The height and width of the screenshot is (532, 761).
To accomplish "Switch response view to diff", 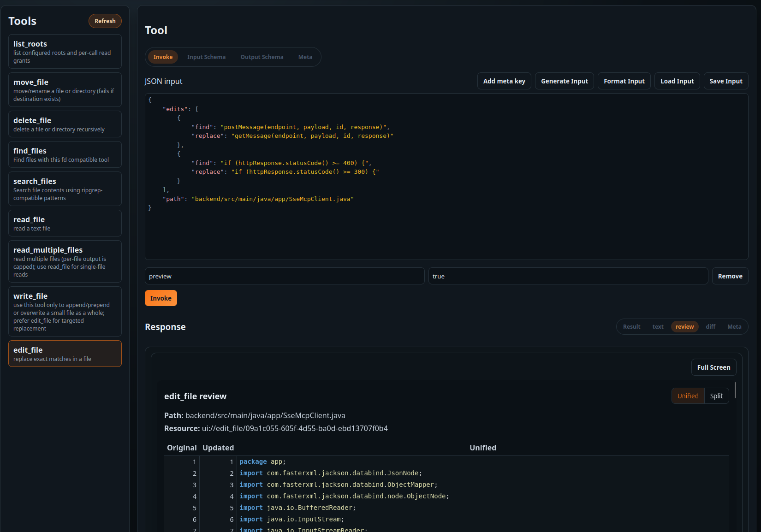I will pos(710,326).
